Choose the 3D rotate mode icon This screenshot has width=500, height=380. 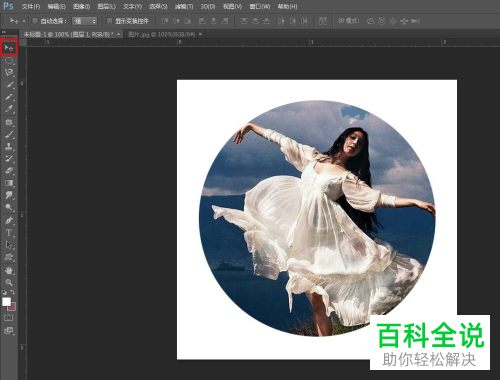(371, 21)
